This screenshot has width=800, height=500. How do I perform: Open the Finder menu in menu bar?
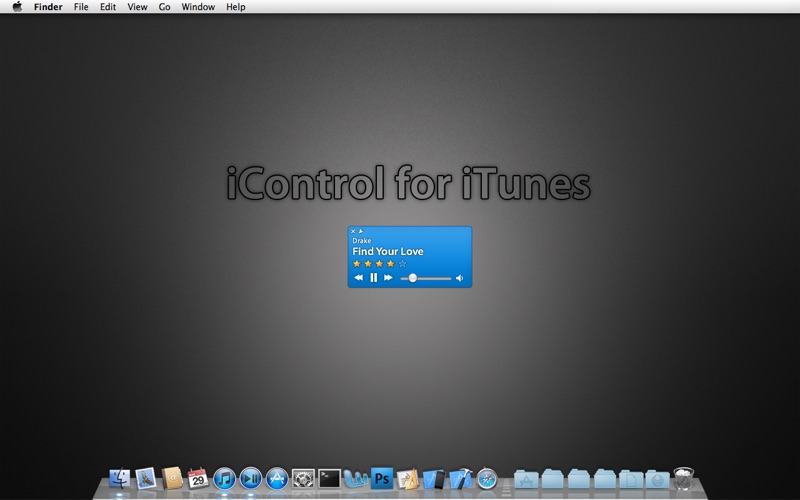click(48, 7)
